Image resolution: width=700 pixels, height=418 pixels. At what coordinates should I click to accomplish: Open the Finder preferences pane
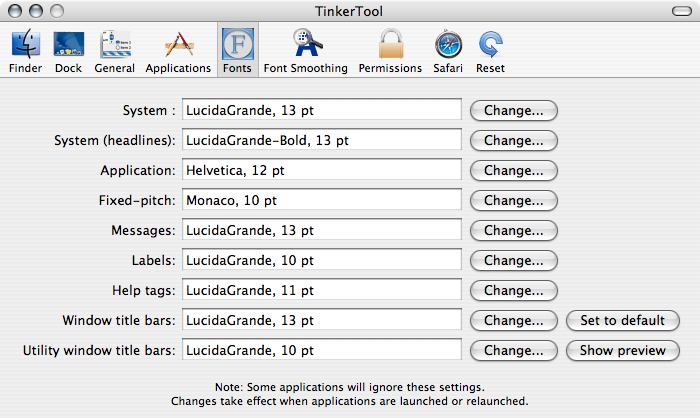[25, 46]
